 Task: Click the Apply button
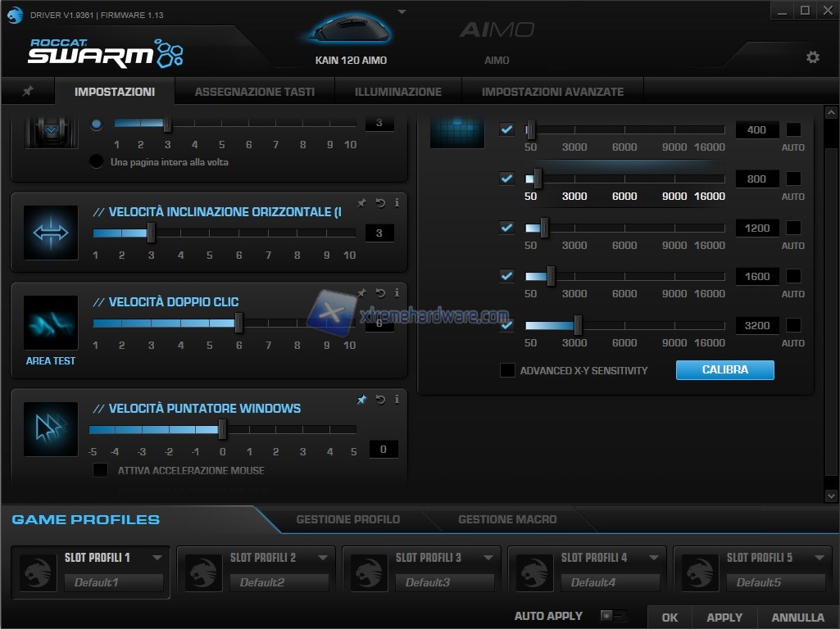(x=724, y=618)
